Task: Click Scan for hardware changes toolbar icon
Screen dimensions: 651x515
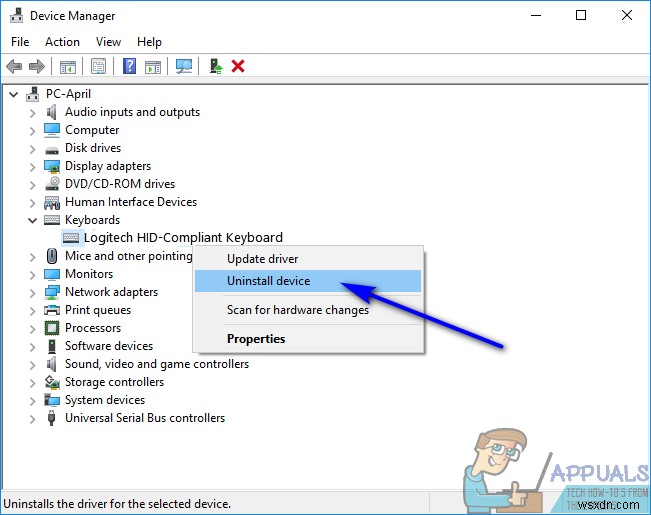Action: 184,66
